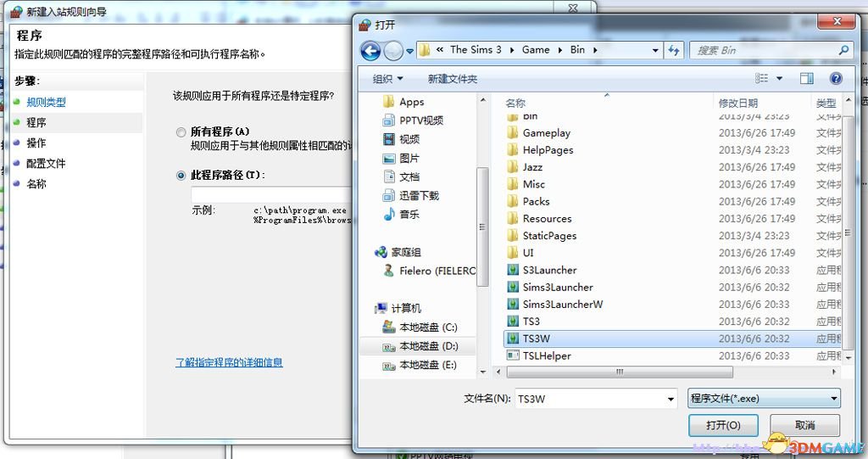The width and height of the screenshot is (868, 459).
Task: Open the 程序文件(*.exe) file type dropdown
Action: pyautogui.click(x=764, y=398)
